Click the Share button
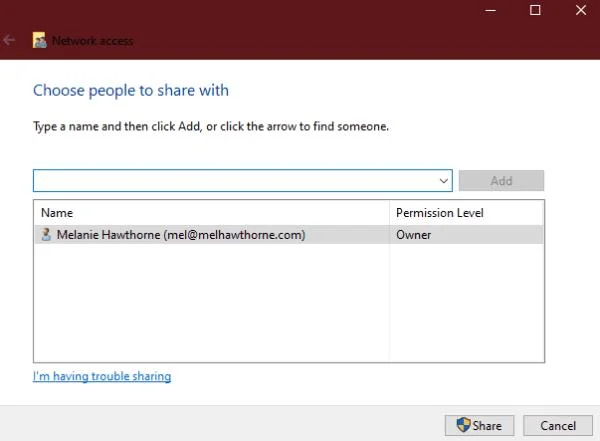This screenshot has height=441, width=600. 479,425
